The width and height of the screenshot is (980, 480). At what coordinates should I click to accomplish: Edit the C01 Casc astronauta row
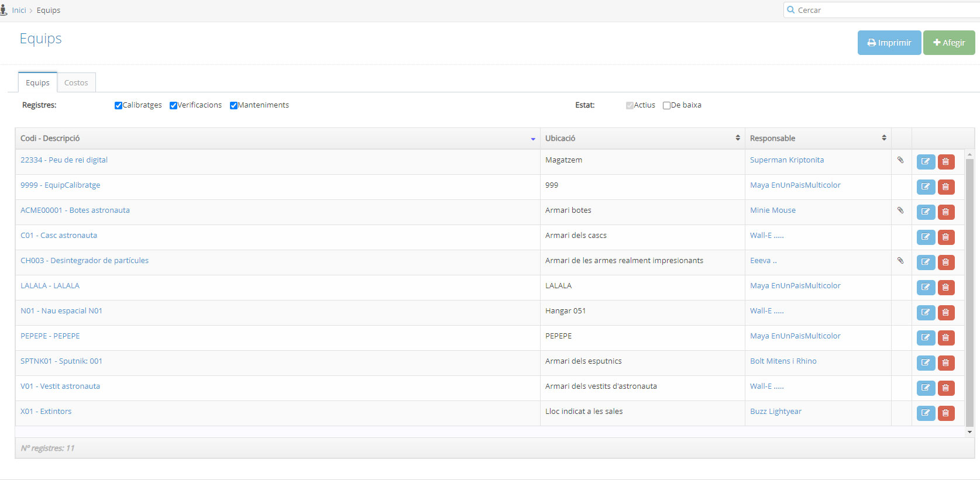click(x=926, y=237)
